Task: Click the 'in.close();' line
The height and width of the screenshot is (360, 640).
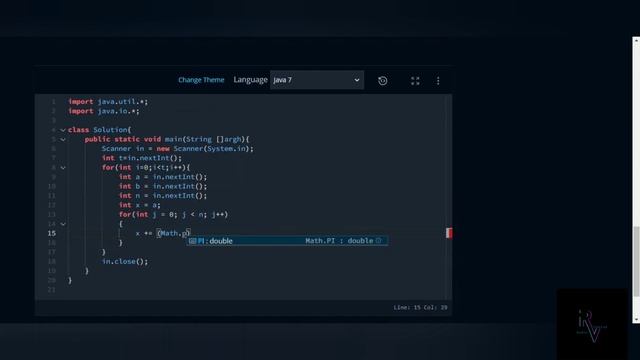Action: click(125, 262)
